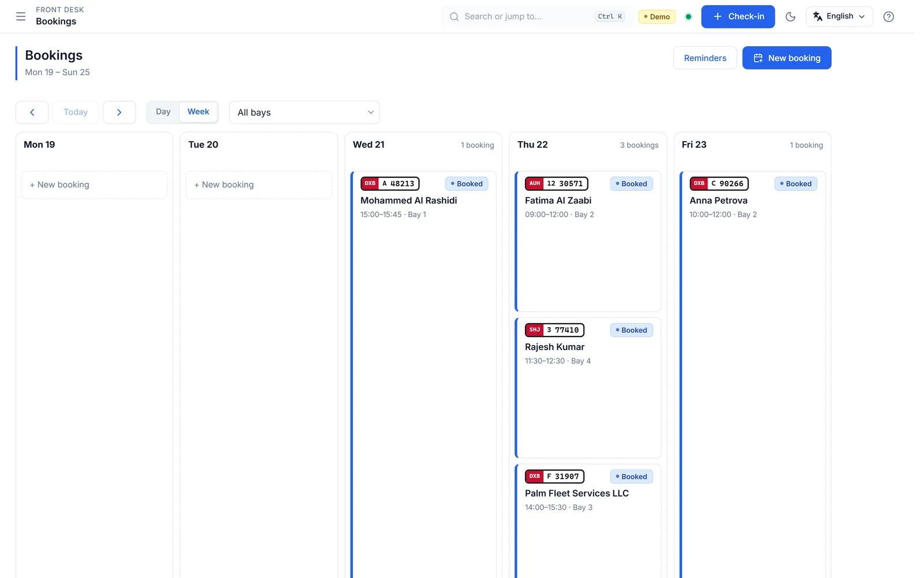924x578 pixels.
Task: Click Booked status on Palm Fleet Services
Action: 631,476
